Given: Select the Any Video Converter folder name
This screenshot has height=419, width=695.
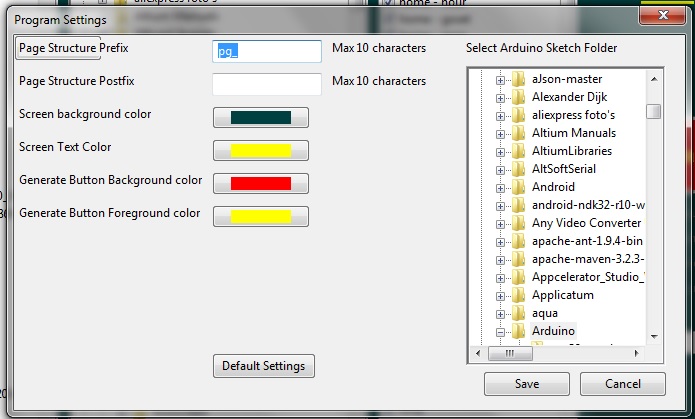Looking at the screenshot, I should click(586, 223).
